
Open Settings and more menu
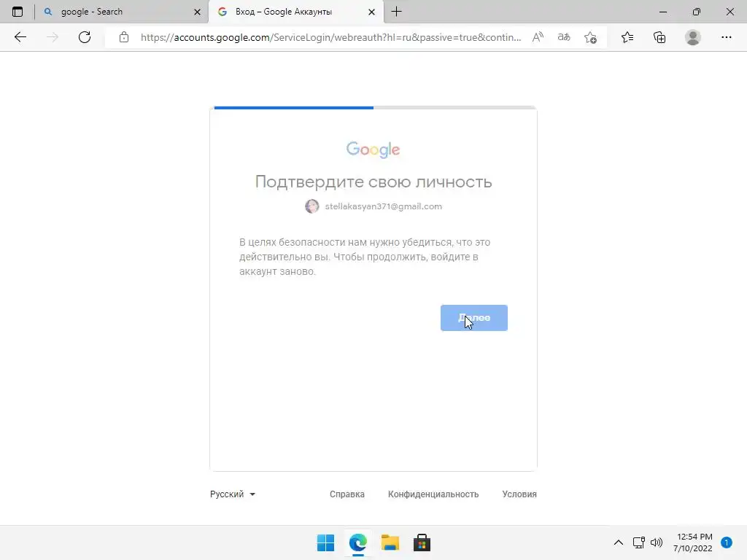[726, 37]
